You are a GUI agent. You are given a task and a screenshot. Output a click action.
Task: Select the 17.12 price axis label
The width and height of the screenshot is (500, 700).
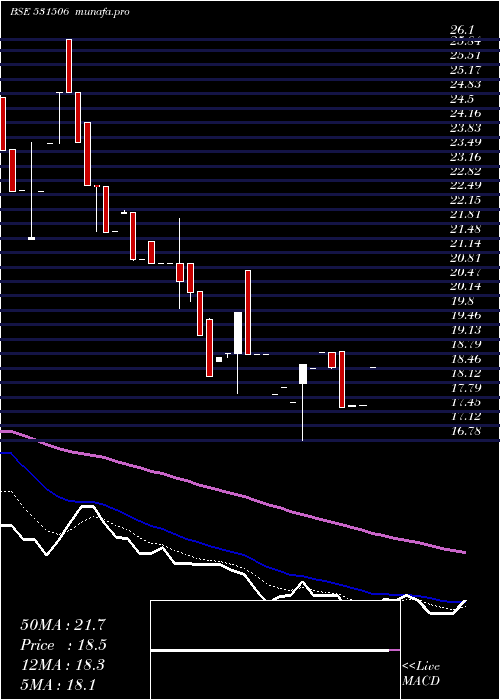(x=466, y=417)
